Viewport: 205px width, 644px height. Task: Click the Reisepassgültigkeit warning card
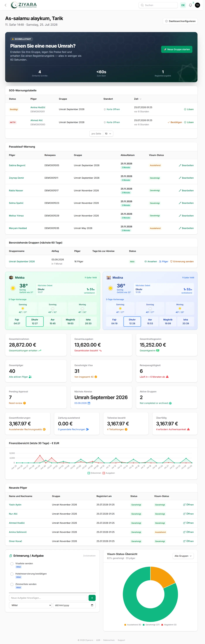tap(166, 371)
